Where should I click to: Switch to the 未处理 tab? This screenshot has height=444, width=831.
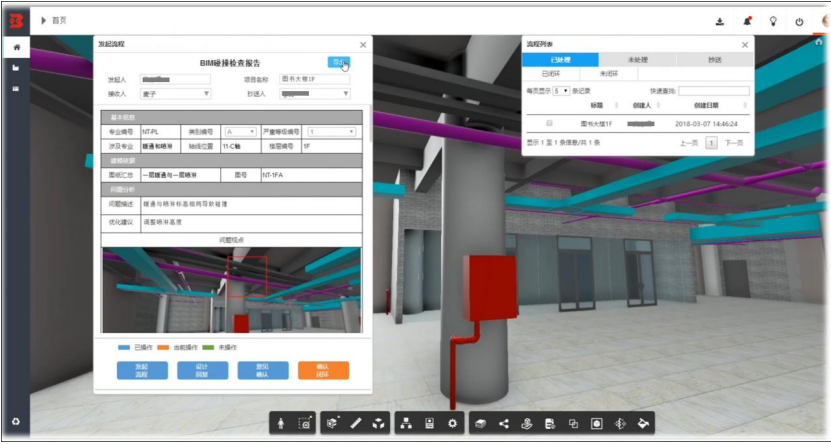coord(638,60)
